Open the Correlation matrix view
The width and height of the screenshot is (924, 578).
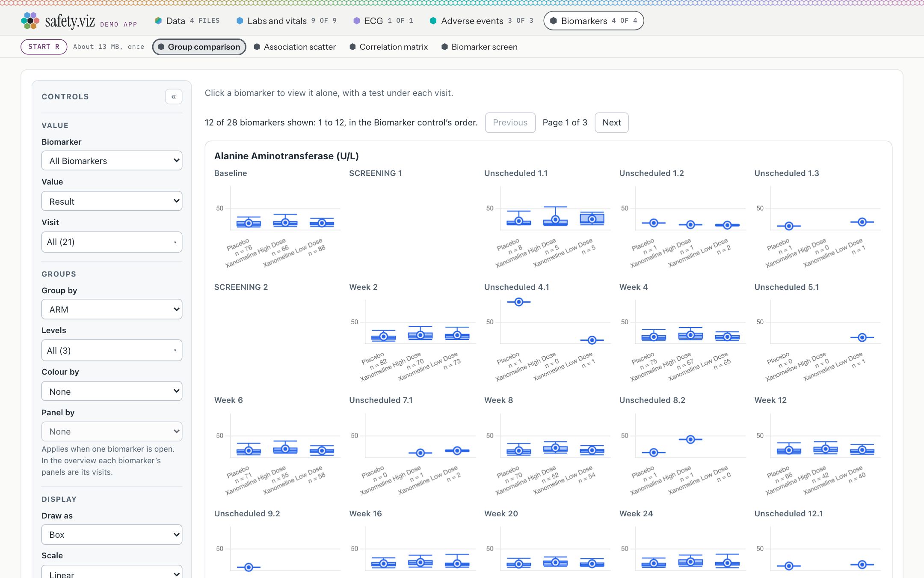[x=388, y=47]
